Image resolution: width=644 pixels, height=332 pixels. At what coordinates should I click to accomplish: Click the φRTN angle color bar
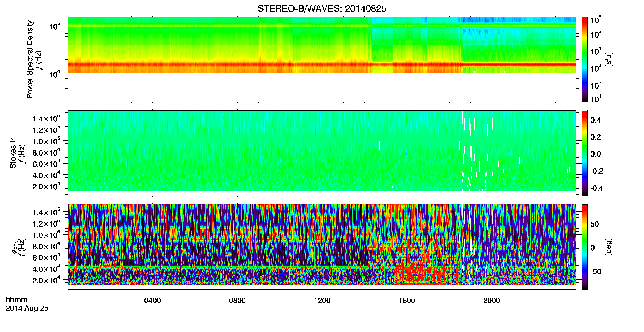click(585, 247)
